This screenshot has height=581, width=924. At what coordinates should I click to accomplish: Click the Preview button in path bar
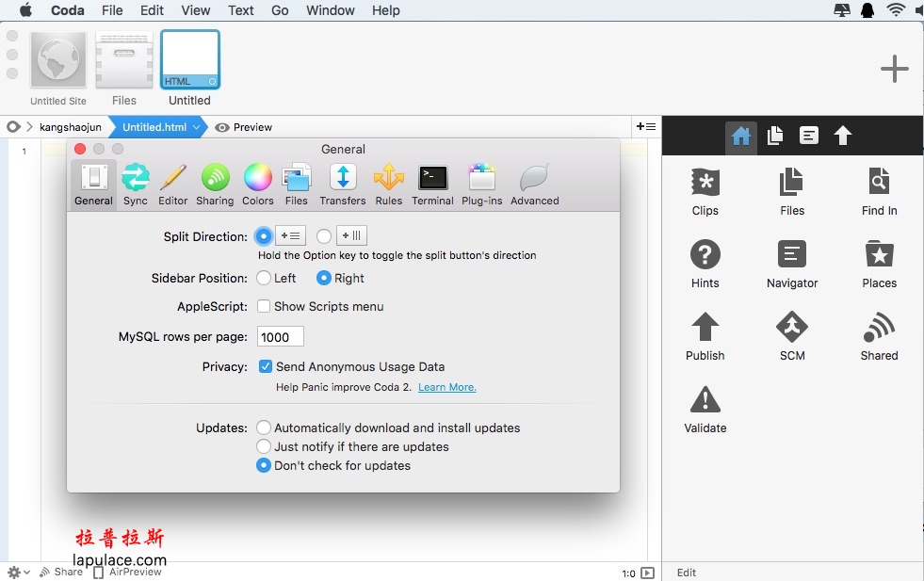(243, 127)
